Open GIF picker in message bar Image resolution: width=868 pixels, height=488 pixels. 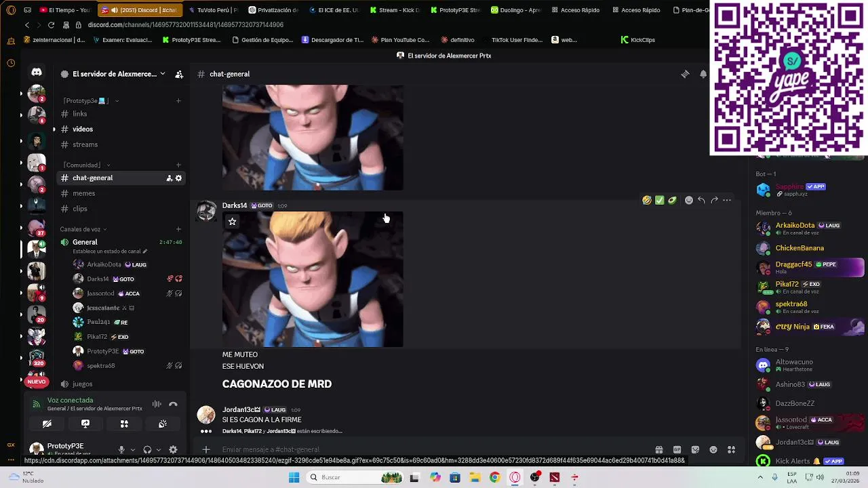677,449
